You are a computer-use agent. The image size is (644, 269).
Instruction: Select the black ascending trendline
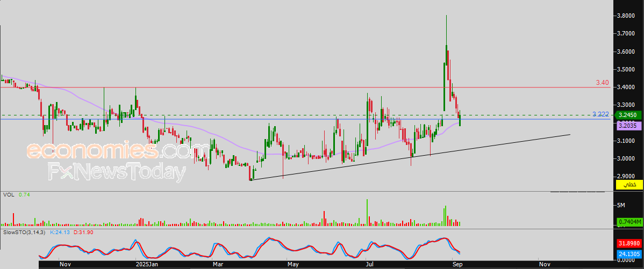[x=411, y=157]
